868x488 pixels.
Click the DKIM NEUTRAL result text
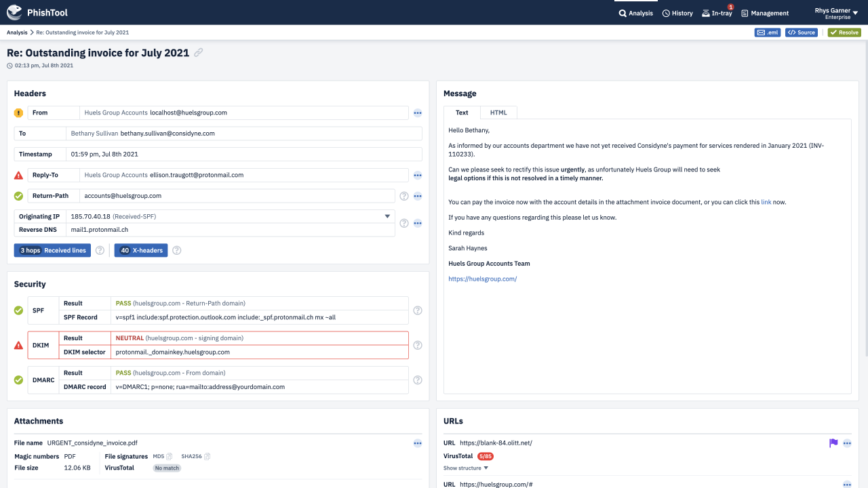pos(130,338)
